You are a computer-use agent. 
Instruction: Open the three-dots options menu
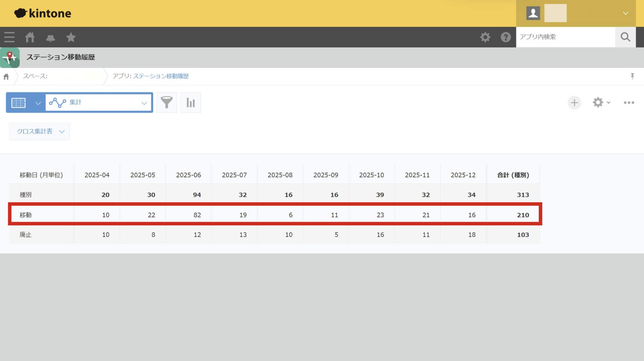(629, 103)
